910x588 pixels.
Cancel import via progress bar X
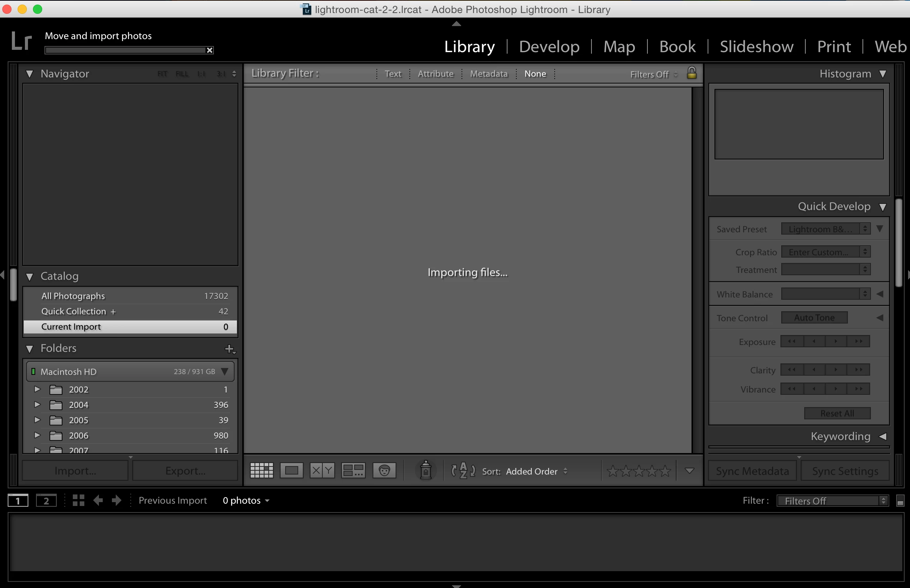pos(210,50)
